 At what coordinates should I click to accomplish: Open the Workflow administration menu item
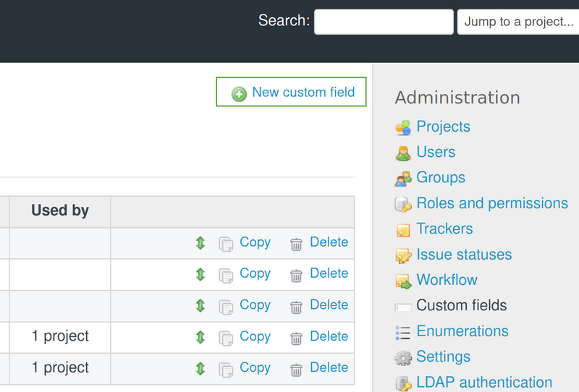[x=447, y=280]
